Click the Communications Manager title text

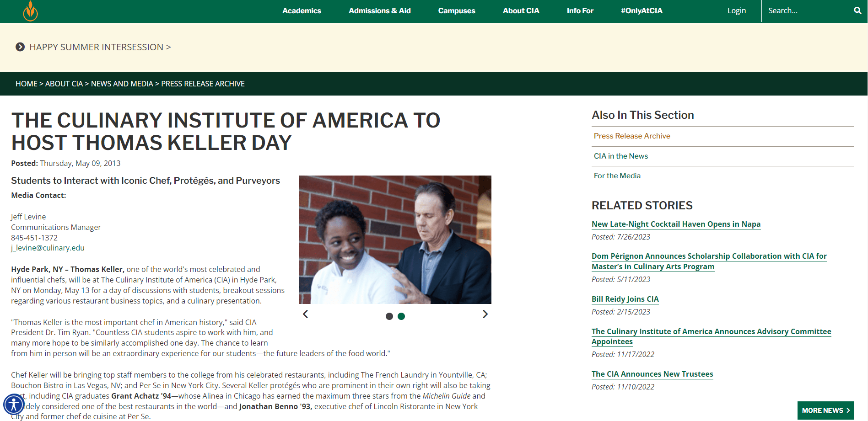pos(56,227)
